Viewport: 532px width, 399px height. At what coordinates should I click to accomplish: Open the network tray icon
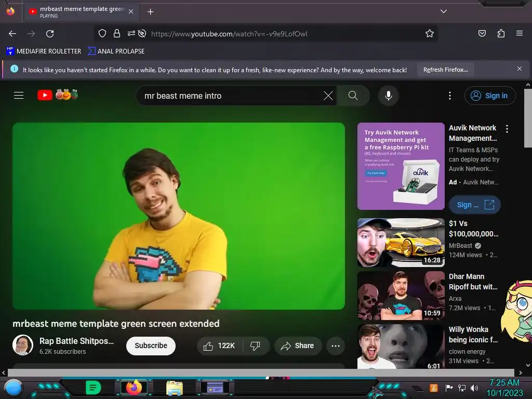(x=462, y=388)
